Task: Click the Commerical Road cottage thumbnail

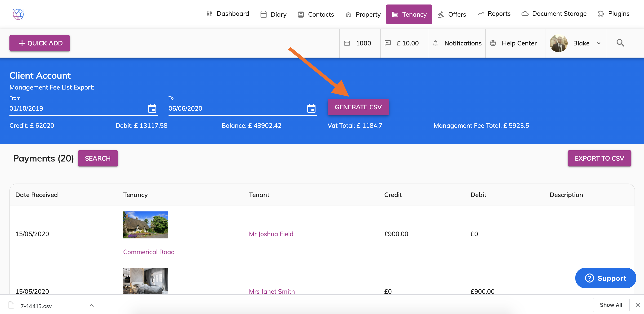Action: pyautogui.click(x=146, y=225)
